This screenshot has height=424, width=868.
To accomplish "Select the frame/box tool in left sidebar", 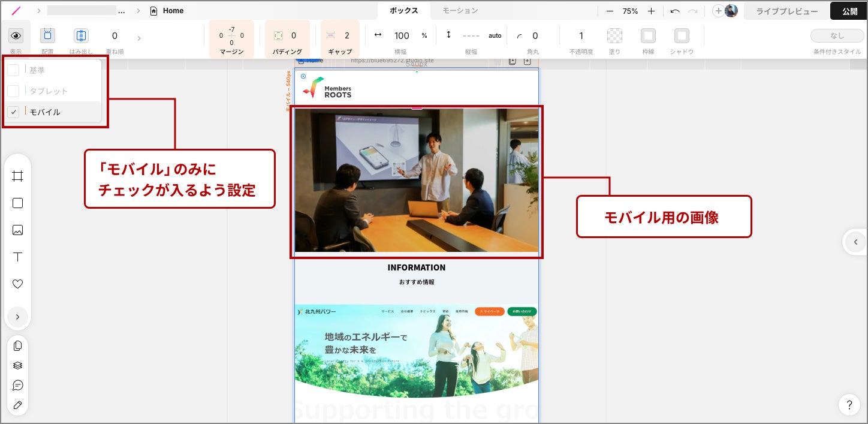I will click(x=17, y=176).
